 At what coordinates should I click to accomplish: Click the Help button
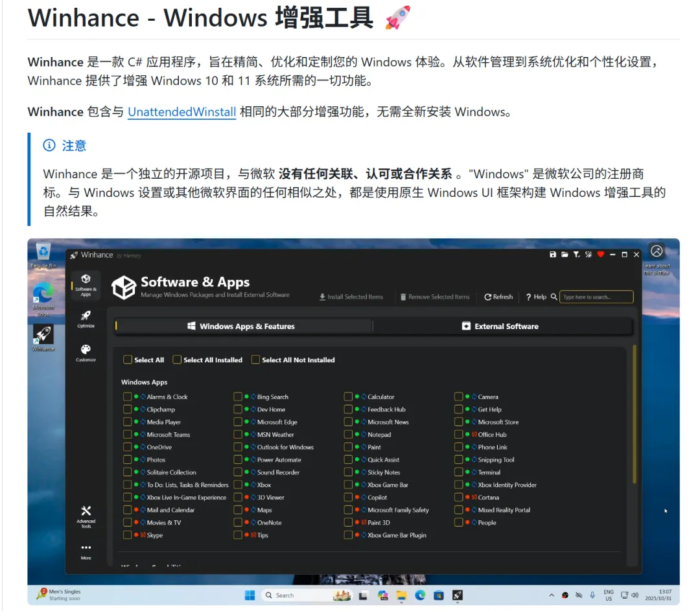pyautogui.click(x=536, y=297)
